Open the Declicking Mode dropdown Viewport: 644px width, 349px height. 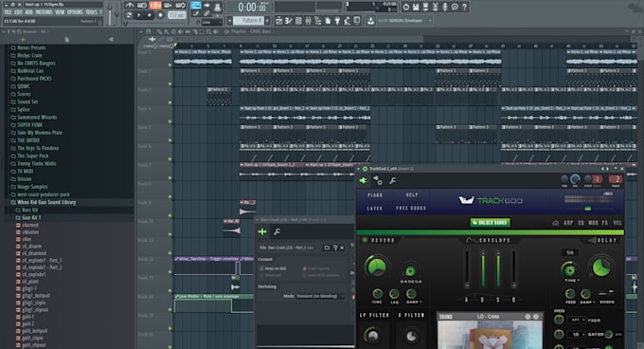coord(320,296)
